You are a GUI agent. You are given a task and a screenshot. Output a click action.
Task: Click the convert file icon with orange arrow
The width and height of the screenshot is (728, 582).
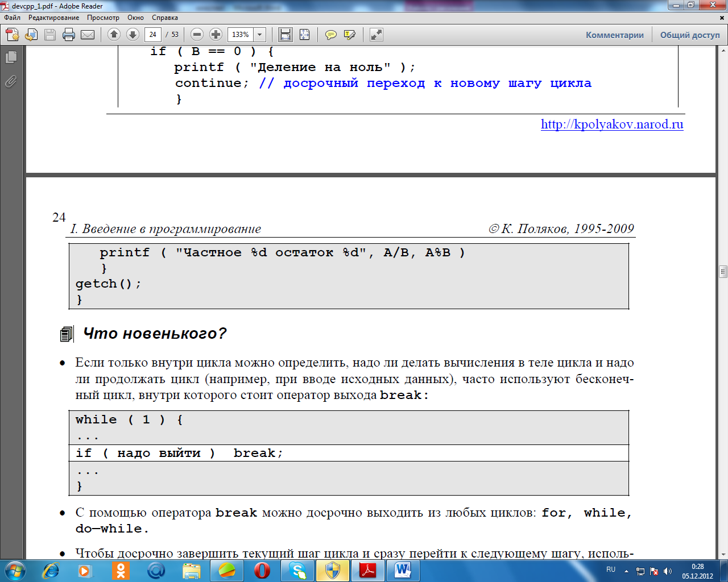coord(31,35)
